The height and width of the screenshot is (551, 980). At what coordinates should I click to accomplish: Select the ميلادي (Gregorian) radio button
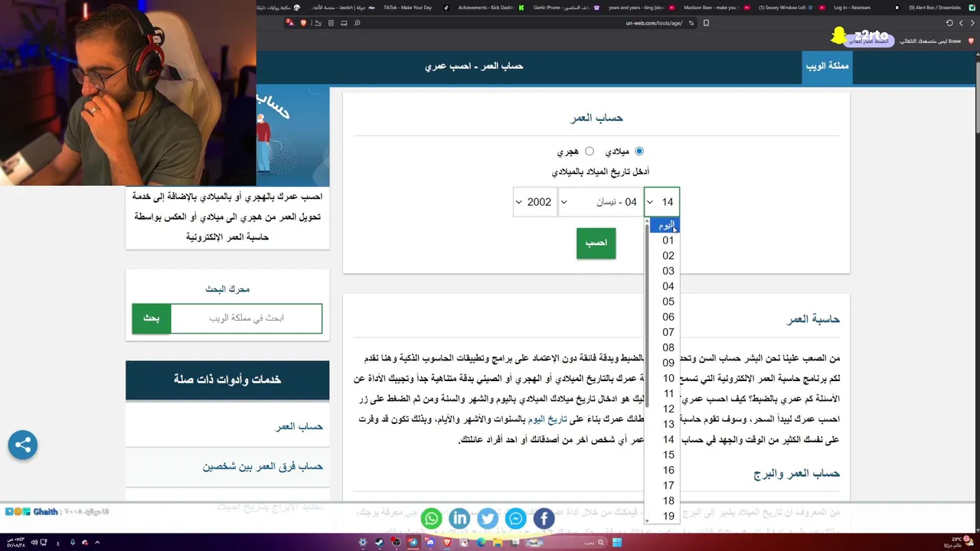(x=639, y=152)
